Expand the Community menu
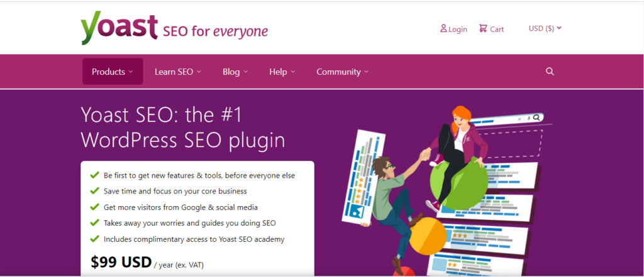This screenshot has width=644, height=277. (x=343, y=72)
